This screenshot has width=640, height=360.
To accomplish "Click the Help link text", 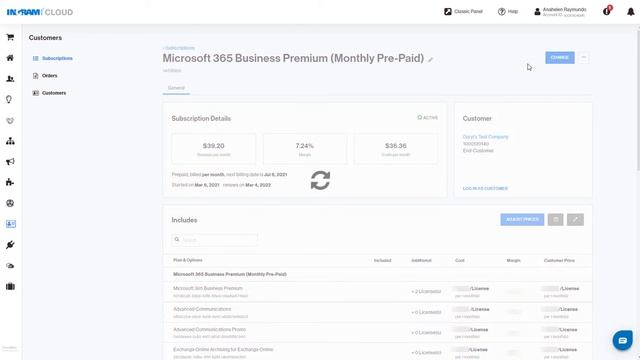I will (513, 11).
